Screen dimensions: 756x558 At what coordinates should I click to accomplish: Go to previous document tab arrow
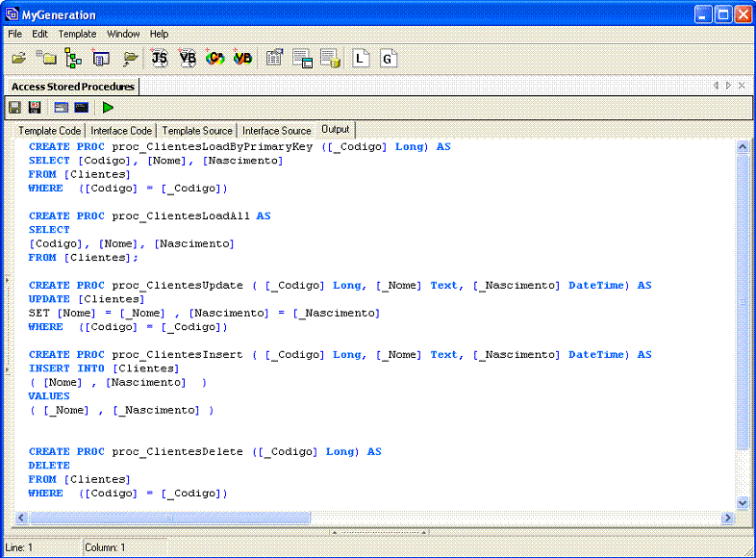(716, 86)
